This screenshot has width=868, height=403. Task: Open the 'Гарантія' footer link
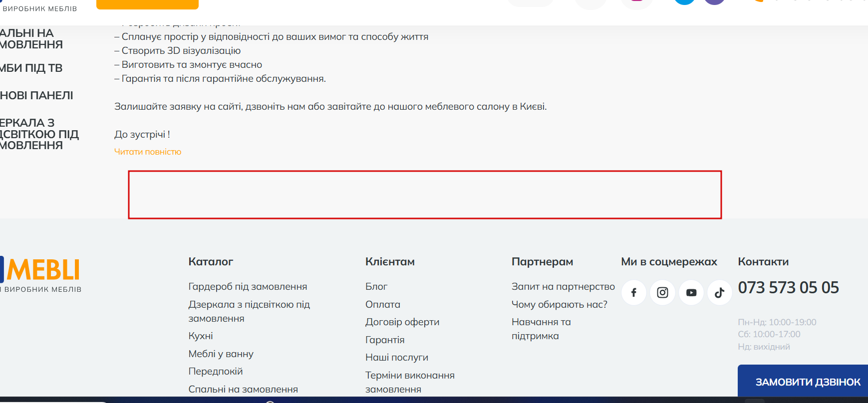385,340
